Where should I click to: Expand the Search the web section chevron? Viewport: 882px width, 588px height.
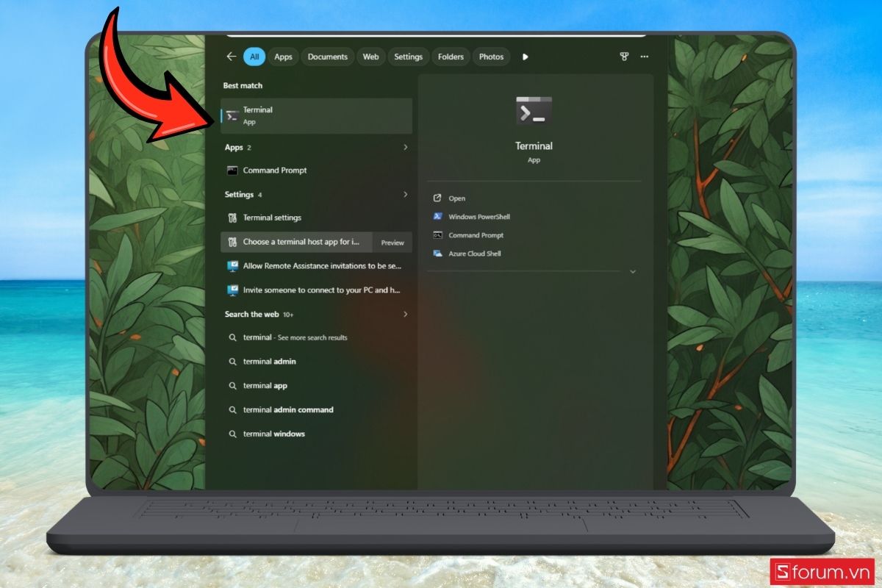tap(405, 314)
